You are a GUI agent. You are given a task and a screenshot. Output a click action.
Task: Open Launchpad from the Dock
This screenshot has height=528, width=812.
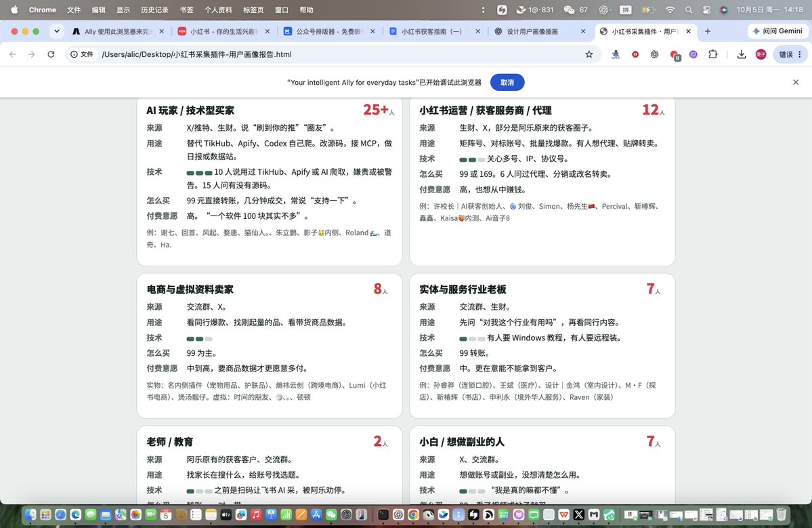(45, 514)
